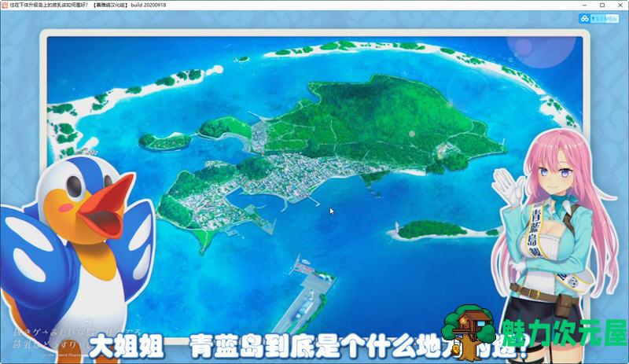Screen dimensions: 629x364
Task: Click the upload speed readout beside cloud icon
Action: pyautogui.click(x=605, y=18)
